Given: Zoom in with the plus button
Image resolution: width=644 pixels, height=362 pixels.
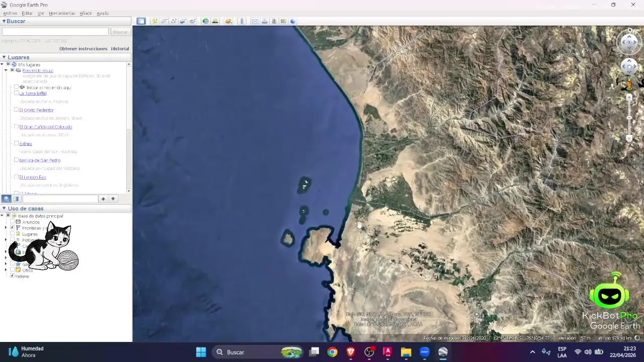Looking at the screenshot, I should [x=629, y=98].
